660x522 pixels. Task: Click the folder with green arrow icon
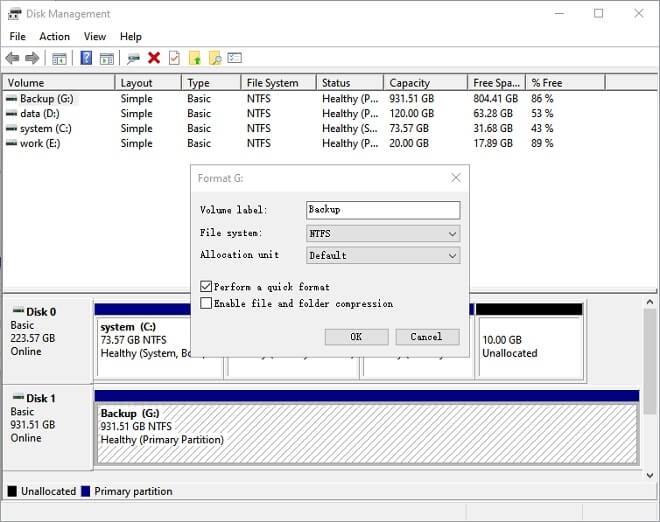tap(195, 58)
